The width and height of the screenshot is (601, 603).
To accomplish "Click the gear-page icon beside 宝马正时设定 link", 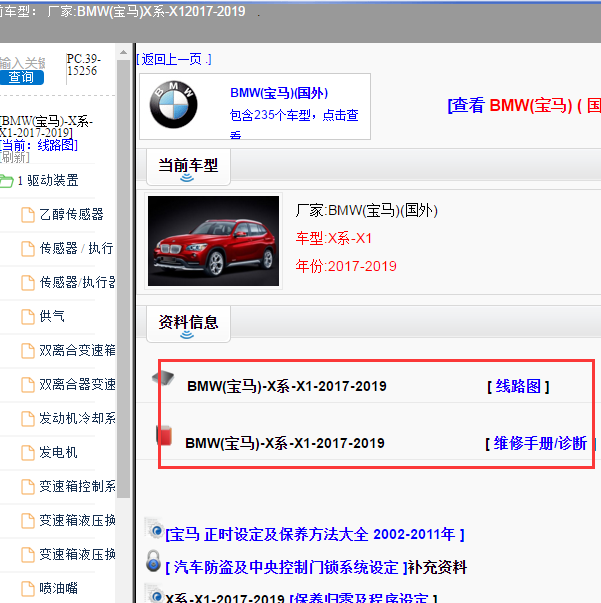I will 154,528.
